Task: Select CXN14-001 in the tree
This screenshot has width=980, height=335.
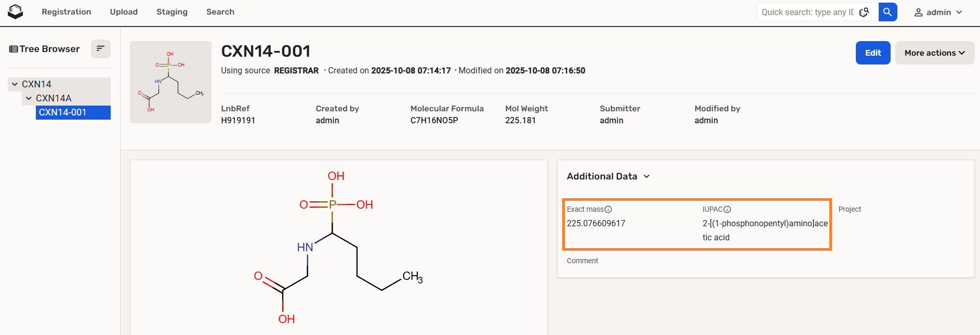Action: coord(63,112)
